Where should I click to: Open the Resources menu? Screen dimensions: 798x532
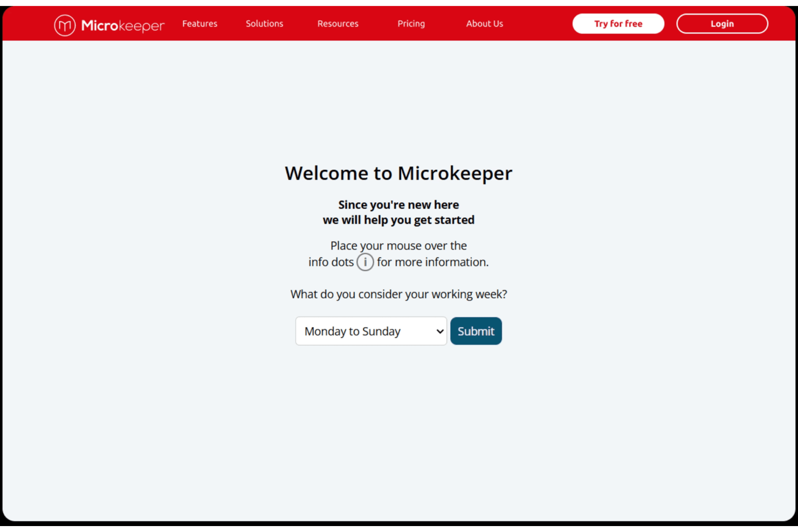pos(338,24)
